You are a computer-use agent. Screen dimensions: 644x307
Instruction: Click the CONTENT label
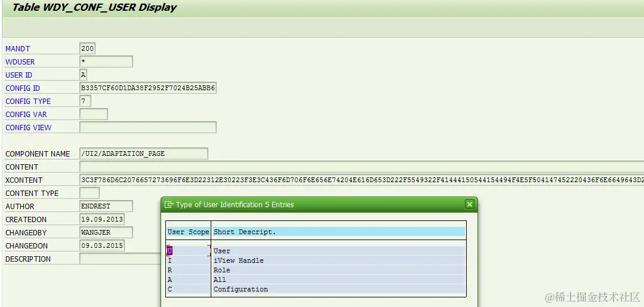[21, 167]
